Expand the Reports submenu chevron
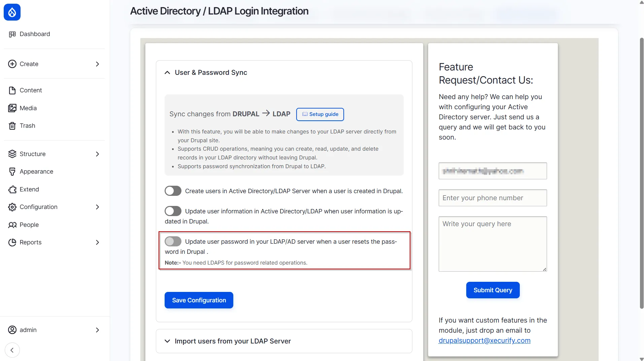The image size is (644, 361). pos(97,242)
